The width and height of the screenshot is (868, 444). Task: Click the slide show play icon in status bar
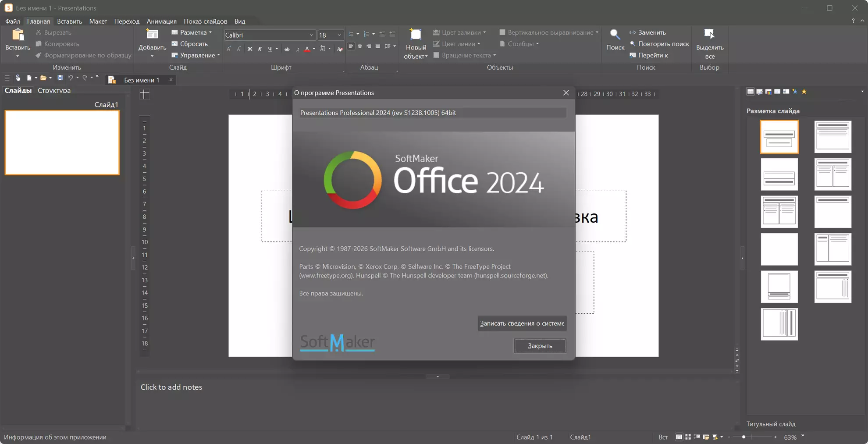(x=715, y=437)
